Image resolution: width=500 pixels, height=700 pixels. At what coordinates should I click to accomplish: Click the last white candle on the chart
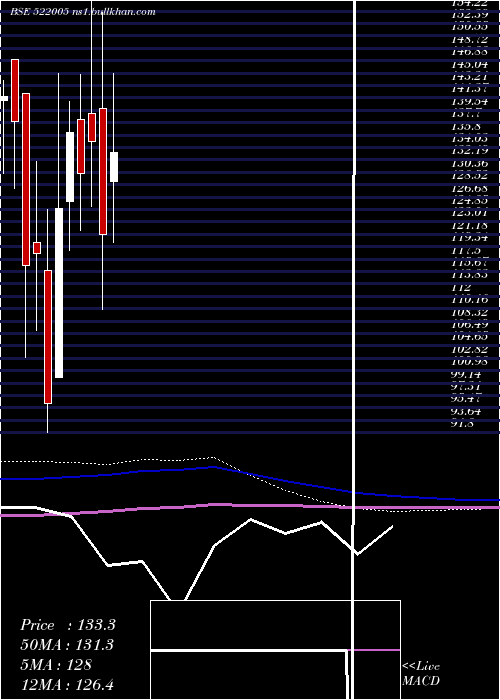tap(114, 167)
